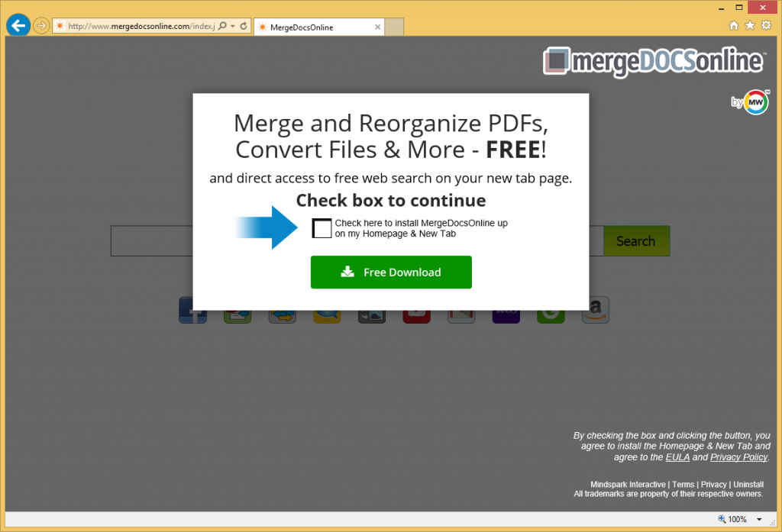Expand the address bar search dropdown arrow

click(x=232, y=26)
